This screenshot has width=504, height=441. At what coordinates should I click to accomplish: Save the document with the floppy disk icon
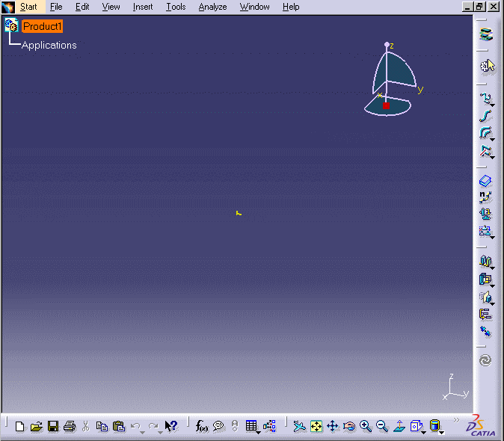53,427
